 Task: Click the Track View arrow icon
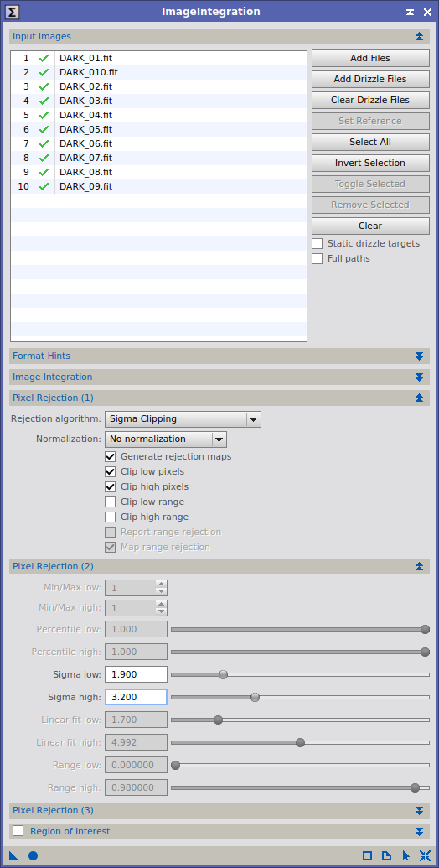pos(405,855)
